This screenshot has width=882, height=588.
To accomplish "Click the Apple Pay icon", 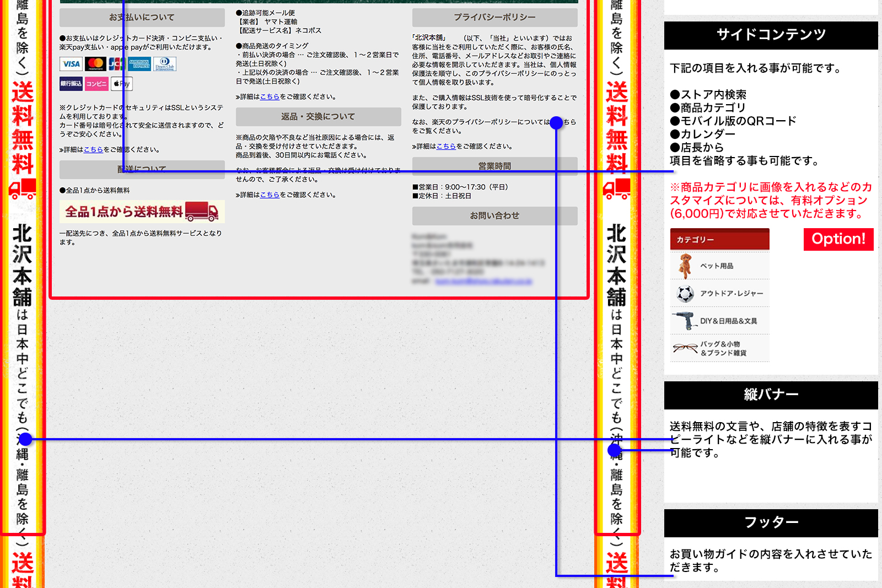I will (122, 84).
